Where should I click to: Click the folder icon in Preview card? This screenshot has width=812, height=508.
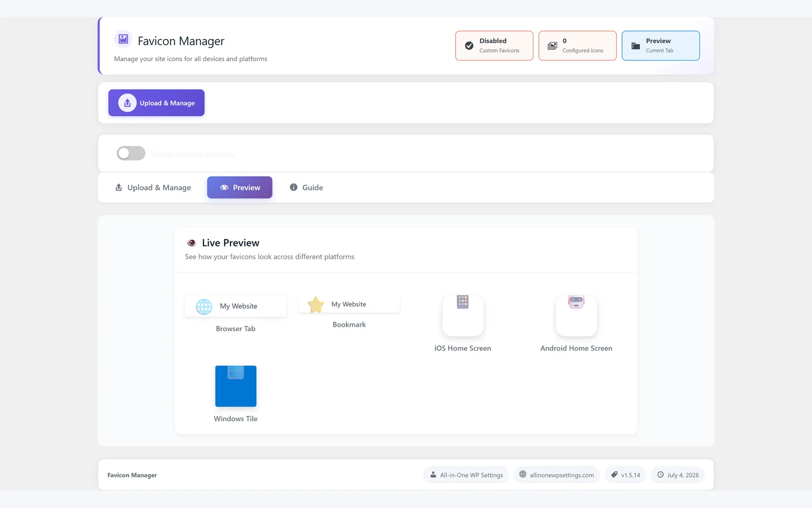(635, 46)
